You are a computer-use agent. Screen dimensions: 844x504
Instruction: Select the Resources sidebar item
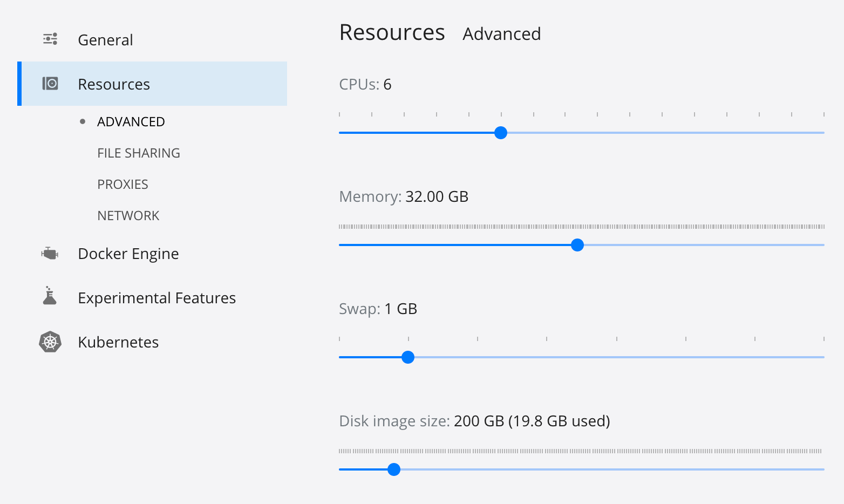(x=114, y=84)
